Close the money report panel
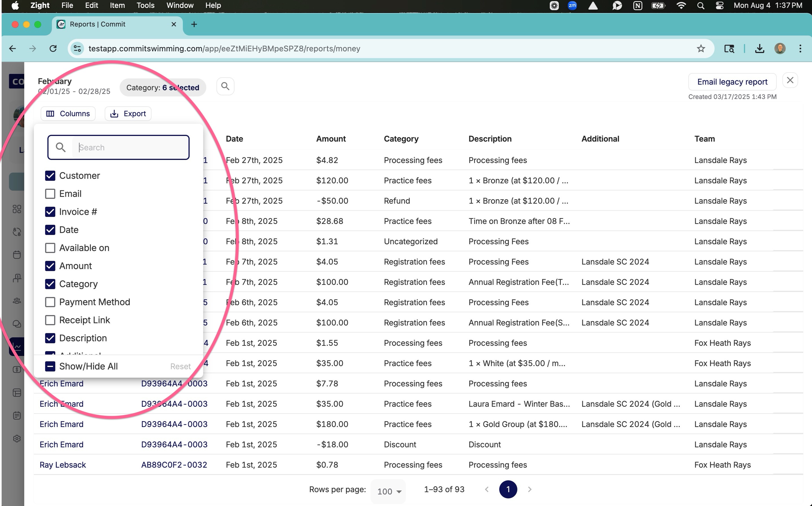This screenshot has width=812, height=506. click(x=790, y=80)
